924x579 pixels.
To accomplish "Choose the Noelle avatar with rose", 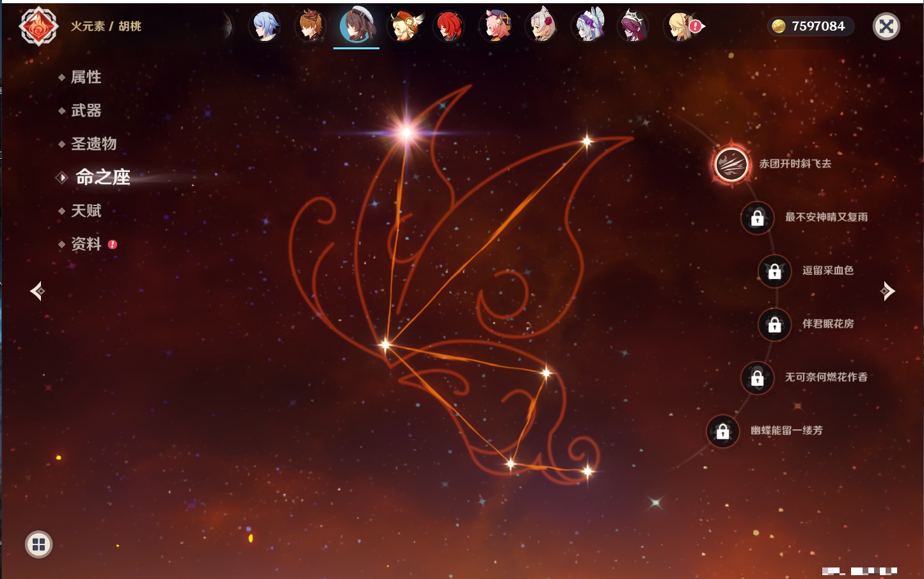I will (x=541, y=26).
